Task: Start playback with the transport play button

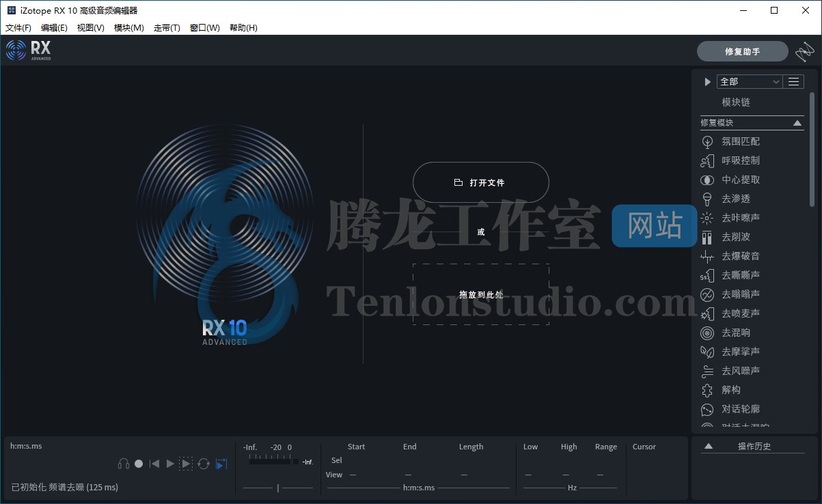Action: point(170,464)
